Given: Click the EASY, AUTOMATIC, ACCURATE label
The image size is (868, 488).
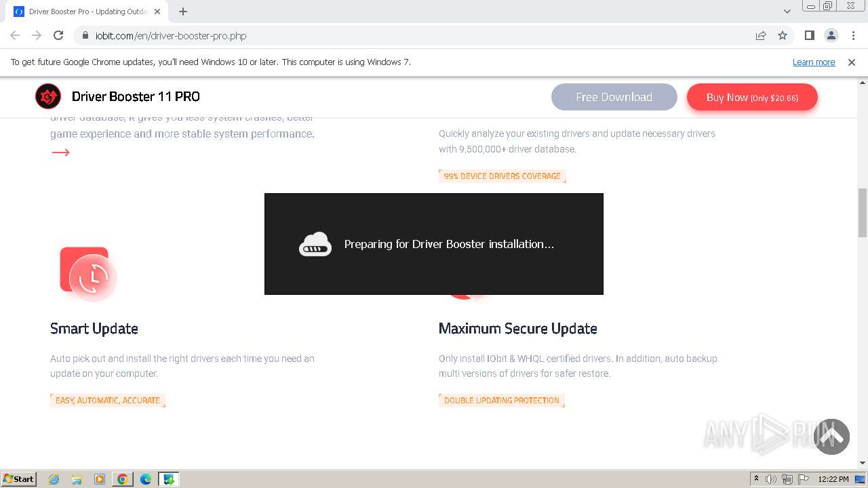Looking at the screenshot, I should pos(108,401).
